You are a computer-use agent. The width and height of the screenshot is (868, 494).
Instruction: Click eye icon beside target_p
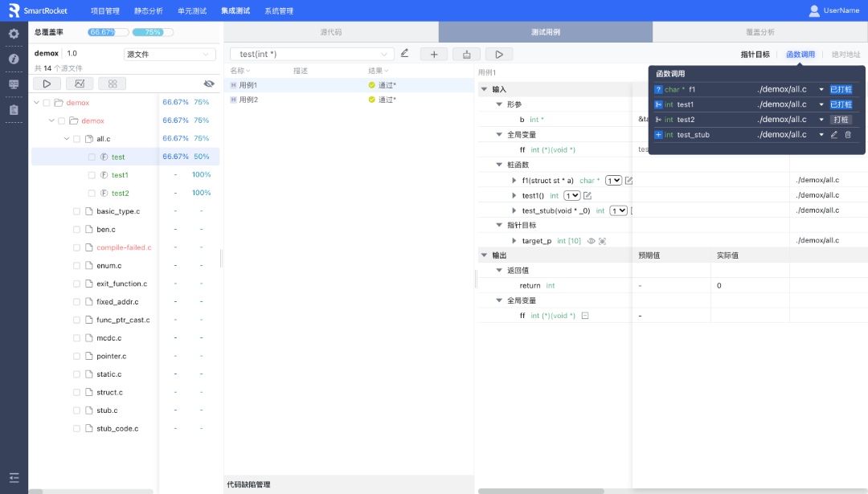pyautogui.click(x=591, y=241)
